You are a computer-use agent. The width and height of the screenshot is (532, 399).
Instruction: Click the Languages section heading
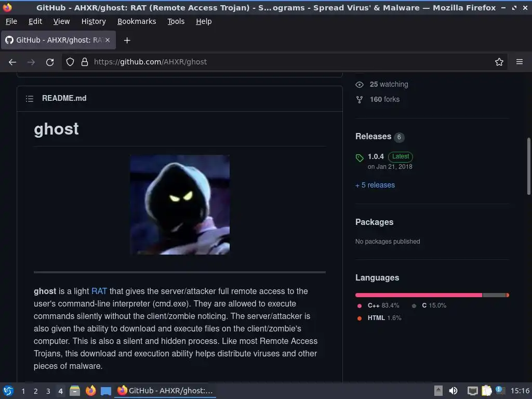point(377,277)
